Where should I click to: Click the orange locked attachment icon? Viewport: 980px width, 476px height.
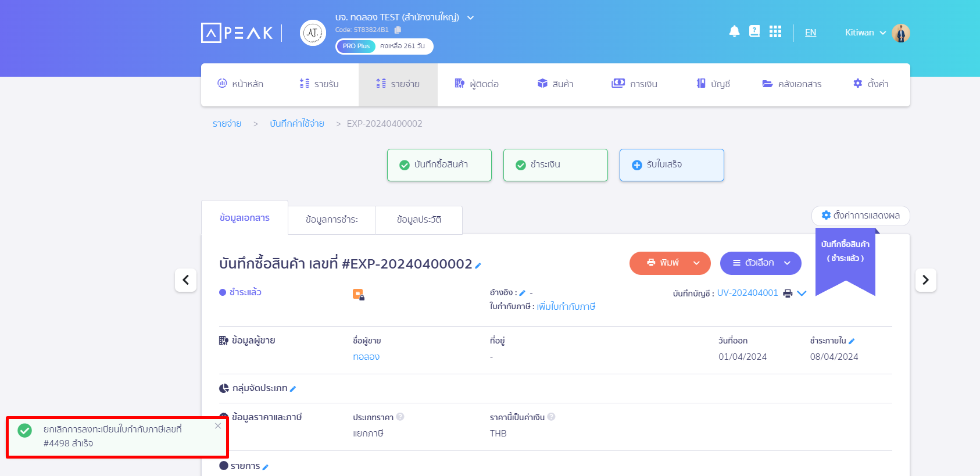(359, 295)
